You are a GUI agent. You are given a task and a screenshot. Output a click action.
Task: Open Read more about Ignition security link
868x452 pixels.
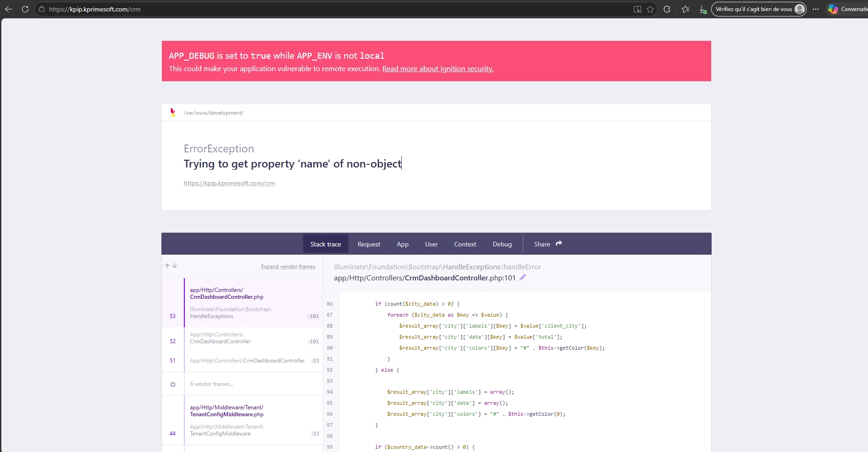(437, 69)
